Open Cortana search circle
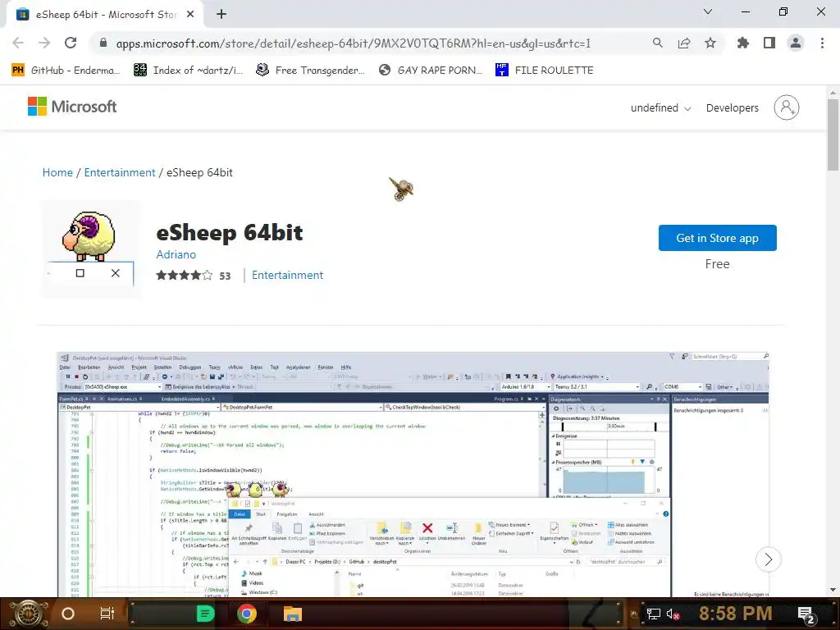Screen dimensions: 840x630 (68, 614)
